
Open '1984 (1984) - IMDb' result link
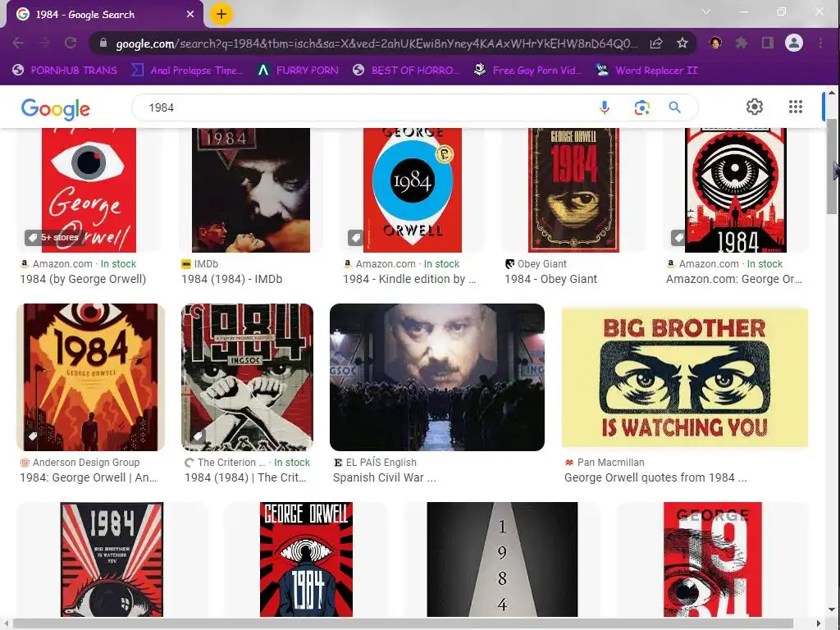pos(232,279)
